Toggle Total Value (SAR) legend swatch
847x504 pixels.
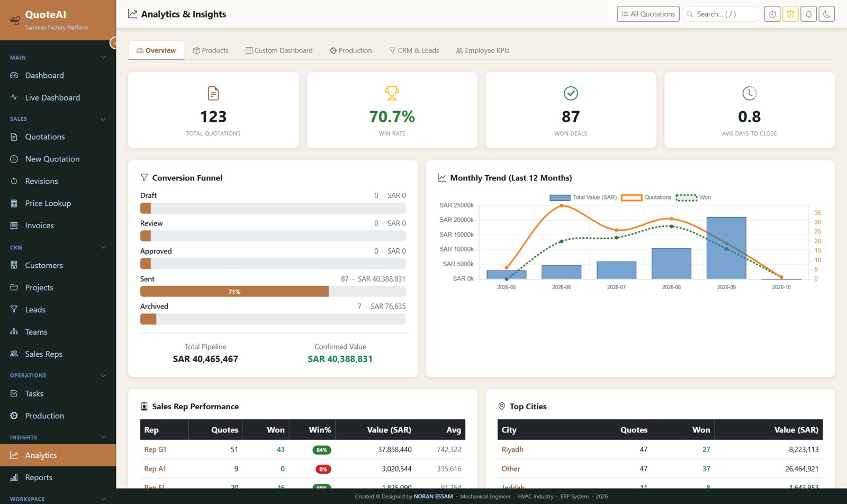[x=560, y=197]
